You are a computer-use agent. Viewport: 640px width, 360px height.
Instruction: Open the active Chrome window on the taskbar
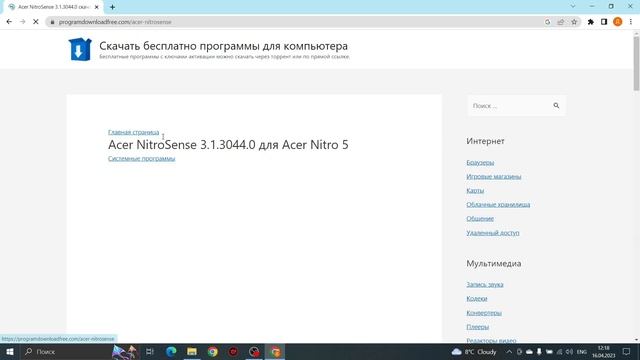[276, 351]
